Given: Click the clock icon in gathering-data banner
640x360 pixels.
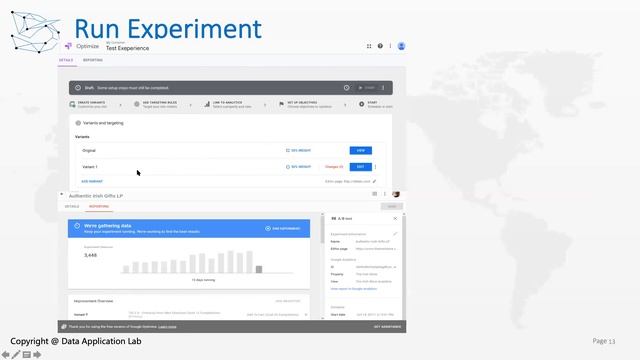Looking at the screenshot, I should click(77, 226).
